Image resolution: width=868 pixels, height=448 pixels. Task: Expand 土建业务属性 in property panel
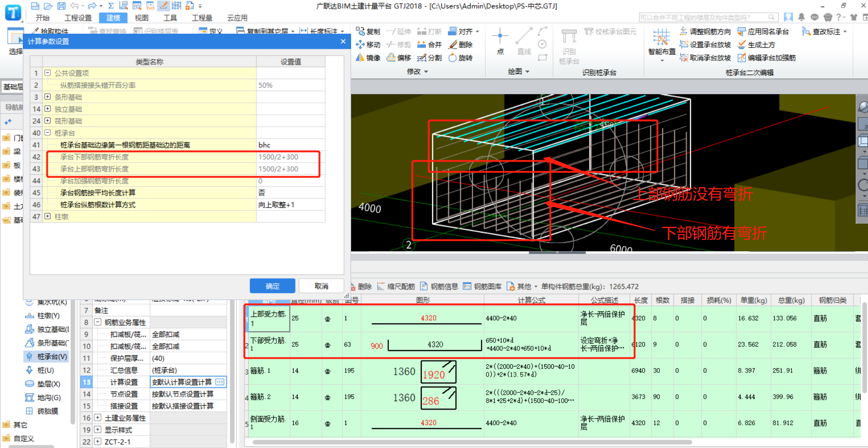97,417
